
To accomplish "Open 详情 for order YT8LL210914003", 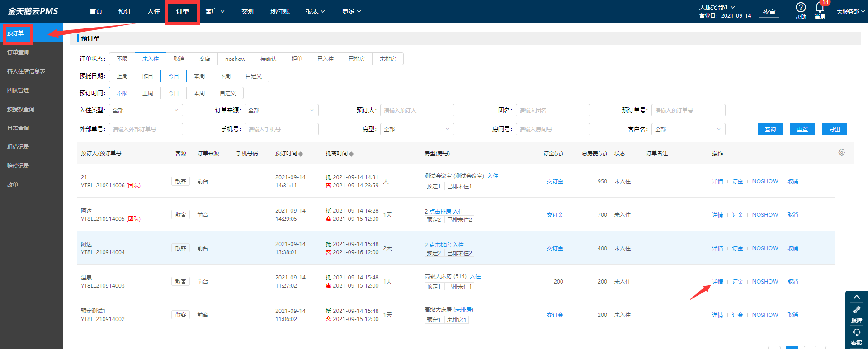I will tap(717, 282).
